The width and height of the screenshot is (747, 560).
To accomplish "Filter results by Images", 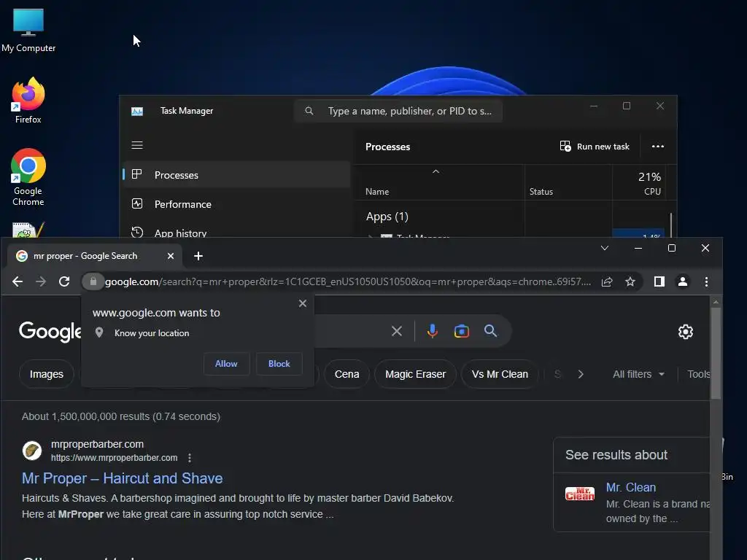I will click(x=47, y=374).
